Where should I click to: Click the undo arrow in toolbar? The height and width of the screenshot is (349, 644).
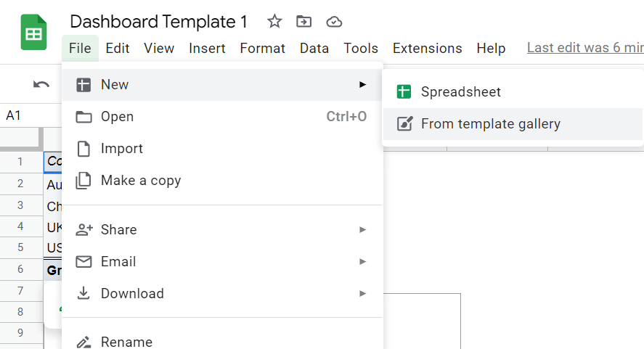click(x=41, y=85)
